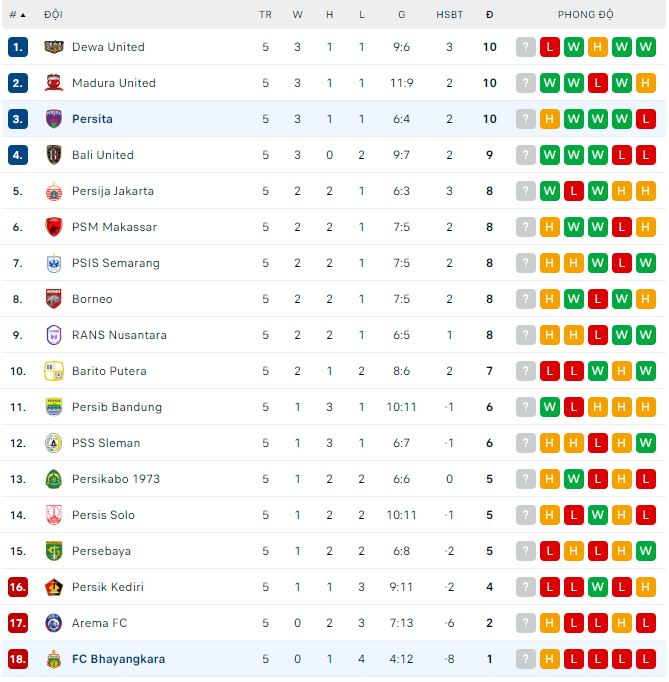Image resolution: width=669 pixels, height=682 pixels.
Task: Click the Madura United team crest
Action: pyautogui.click(x=54, y=83)
